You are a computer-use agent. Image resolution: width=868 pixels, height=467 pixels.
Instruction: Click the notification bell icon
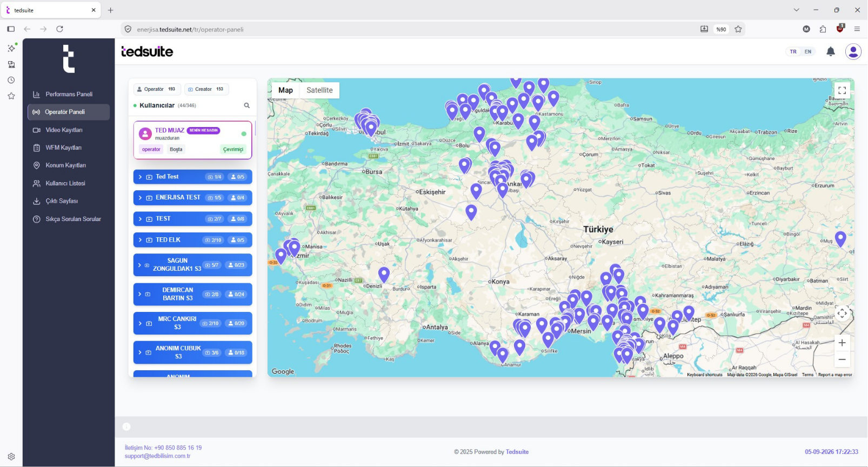pyautogui.click(x=831, y=52)
